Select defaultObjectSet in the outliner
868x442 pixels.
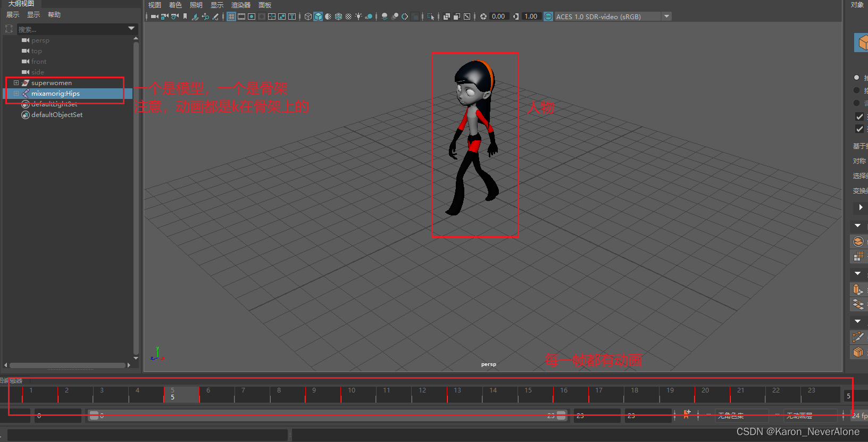point(57,115)
